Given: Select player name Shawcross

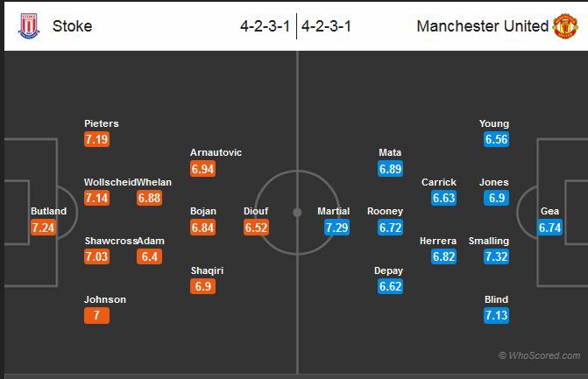Looking at the screenshot, I should point(110,241).
